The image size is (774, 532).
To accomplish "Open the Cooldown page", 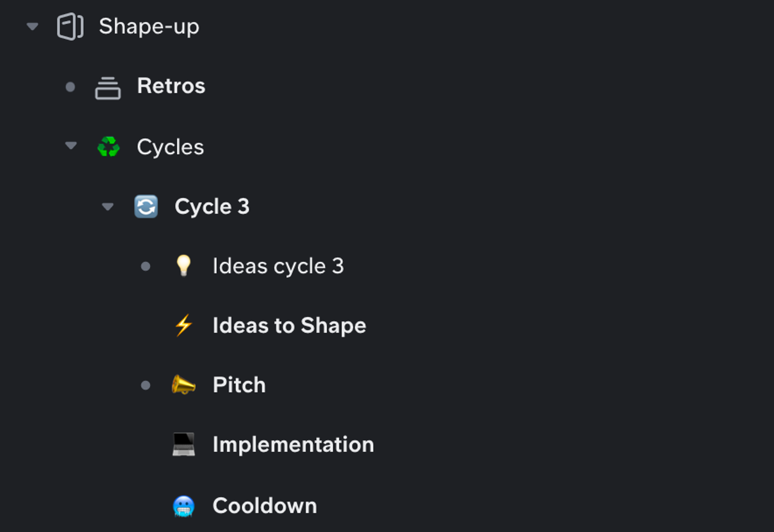I will pyautogui.click(x=265, y=505).
